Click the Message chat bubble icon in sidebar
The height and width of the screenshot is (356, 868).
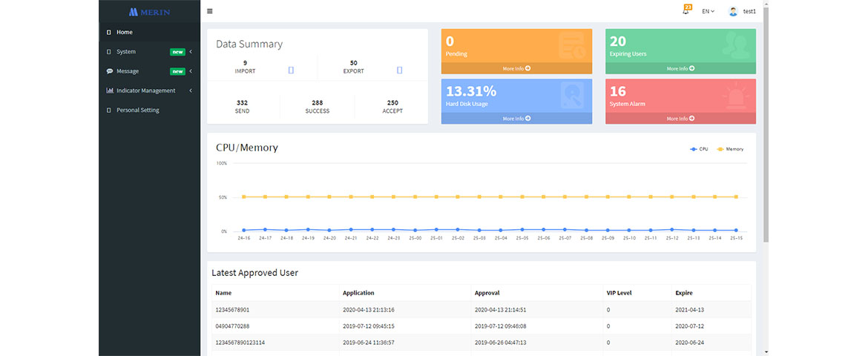[x=110, y=71]
